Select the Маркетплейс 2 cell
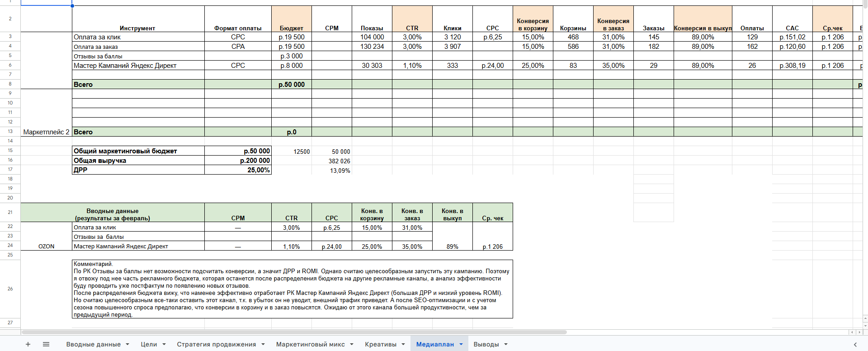Screen dimensions: 868x351 46,113
